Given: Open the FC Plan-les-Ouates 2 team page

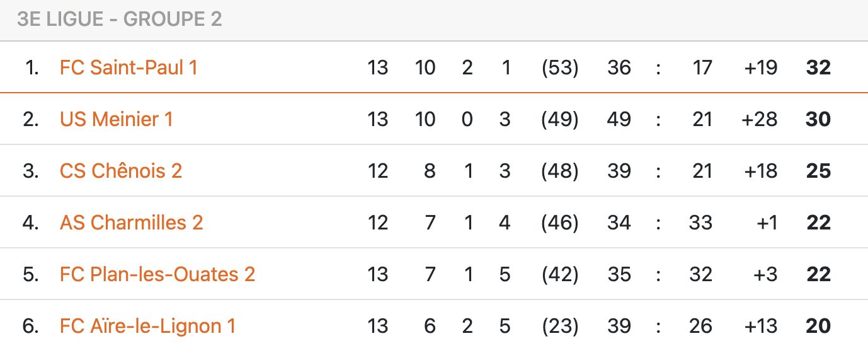Looking at the screenshot, I should [157, 274].
